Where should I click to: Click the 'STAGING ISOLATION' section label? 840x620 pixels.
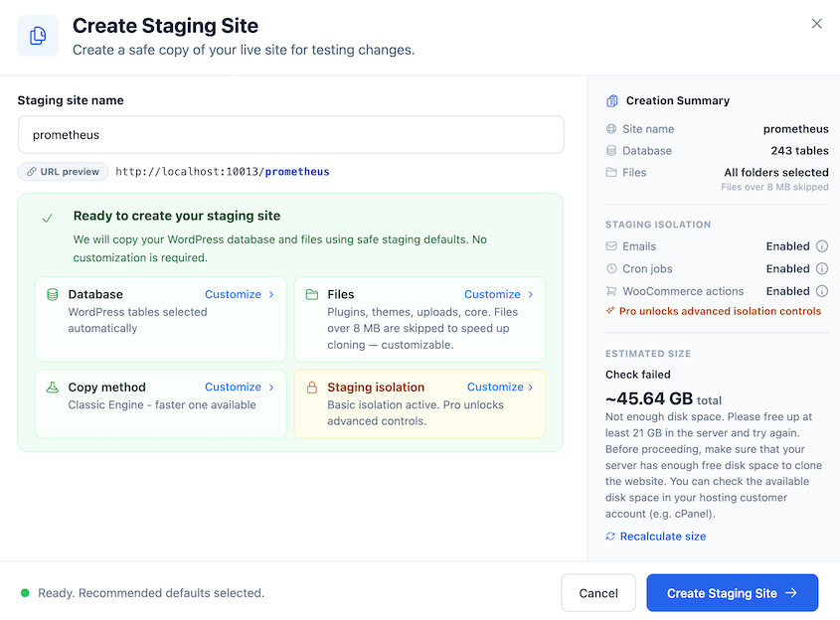pyautogui.click(x=658, y=225)
